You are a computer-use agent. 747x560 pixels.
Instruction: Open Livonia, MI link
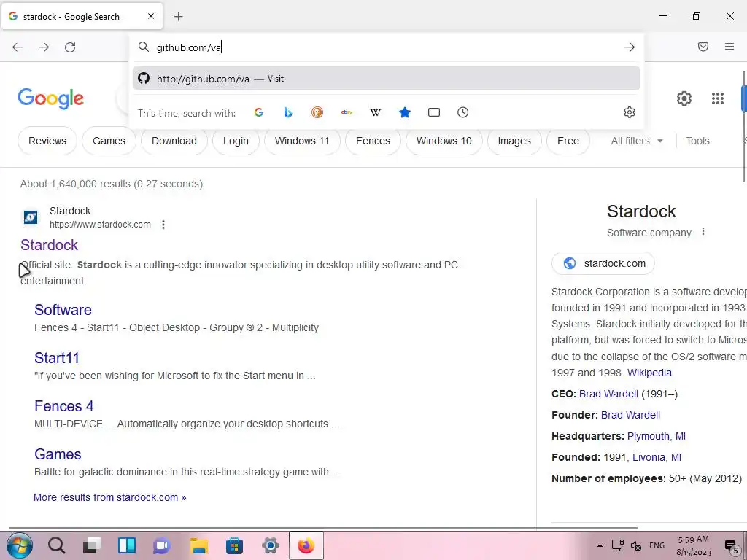pyautogui.click(x=657, y=457)
